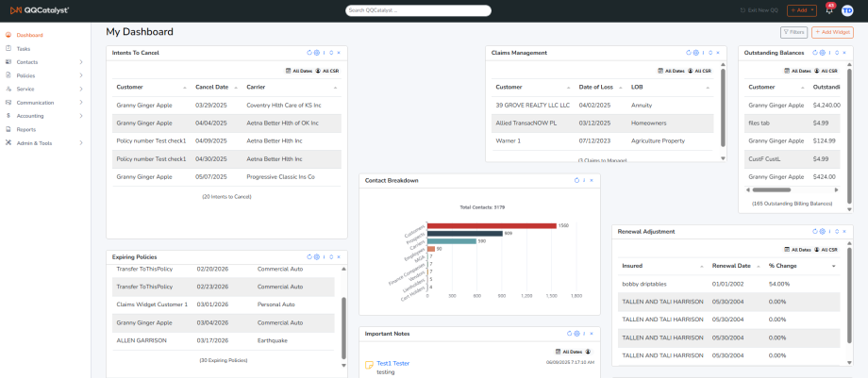Expand the Policies sidebar chevron
Viewport: 868px width, 378px height.
pyautogui.click(x=81, y=75)
